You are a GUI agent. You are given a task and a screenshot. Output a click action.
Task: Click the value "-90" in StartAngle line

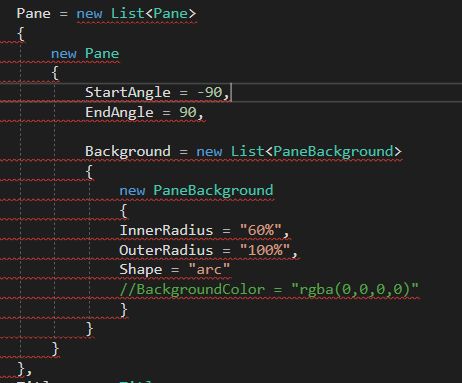coord(210,92)
